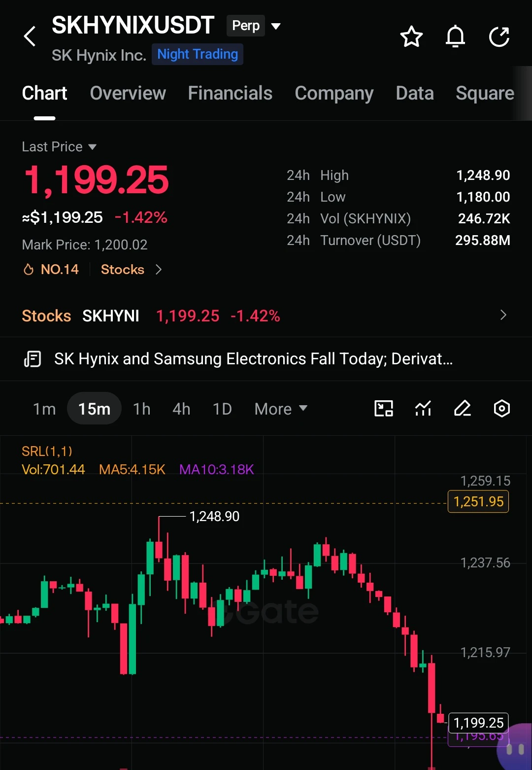The height and width of the screenshot is (770, 532).
Task: Switch to the Chart tab
Action: 44,93
